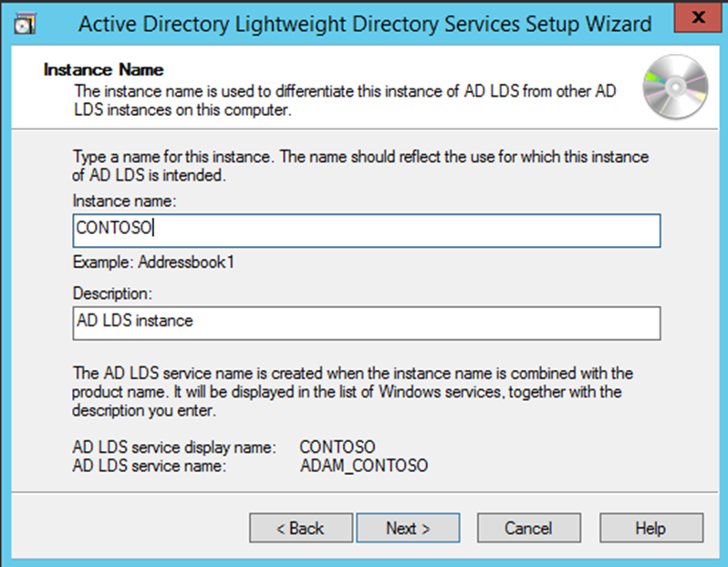Viewport: 728px width, 567px height.
Task: Click the CONTOSO display name value
Action: pyautogui.click(x=337, y=448)
